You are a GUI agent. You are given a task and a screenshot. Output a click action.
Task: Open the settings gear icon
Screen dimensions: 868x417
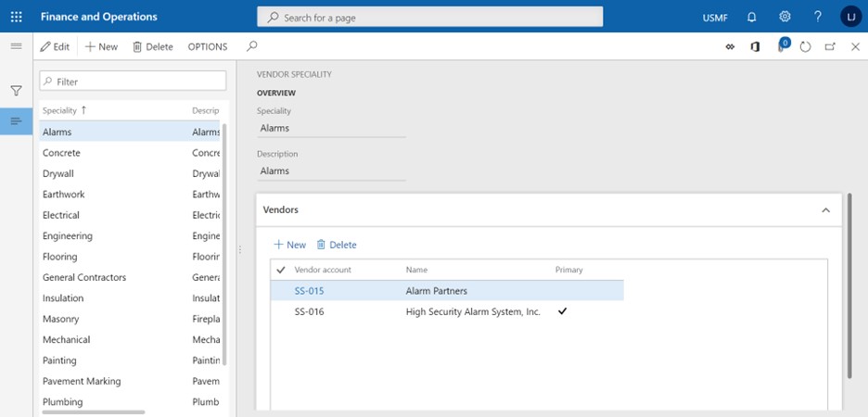(785, 17)
